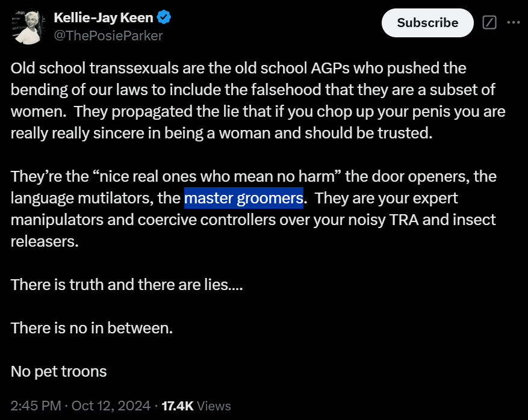
Task: Open the Kellie-Jay Keen display name
Action: click(x=104, y=18)
